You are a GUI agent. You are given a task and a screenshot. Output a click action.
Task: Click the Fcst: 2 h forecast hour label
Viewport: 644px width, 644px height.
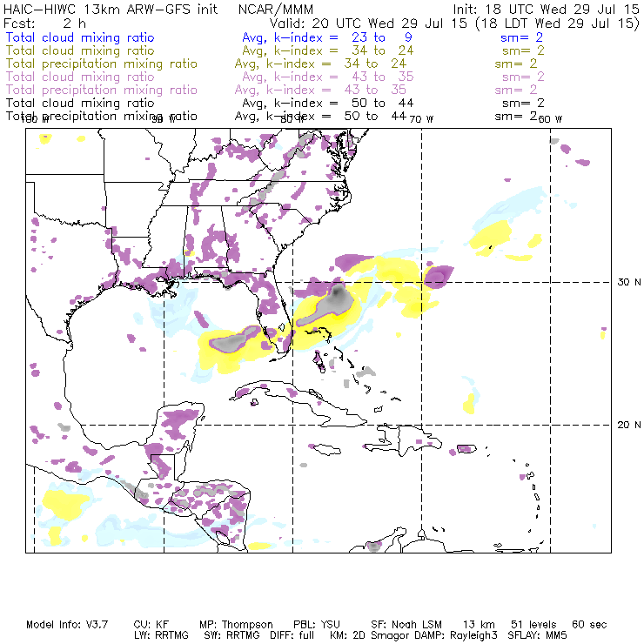44,23
